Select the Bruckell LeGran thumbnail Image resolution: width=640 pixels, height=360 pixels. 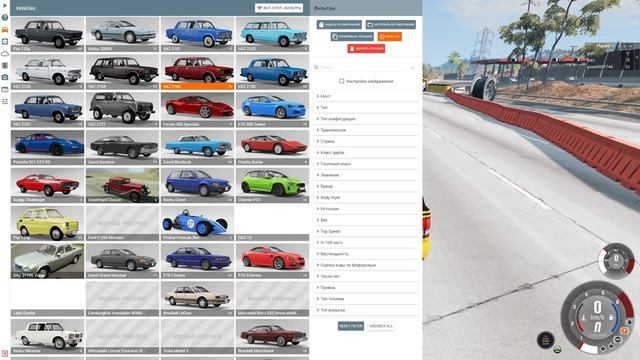click(198, 299)
